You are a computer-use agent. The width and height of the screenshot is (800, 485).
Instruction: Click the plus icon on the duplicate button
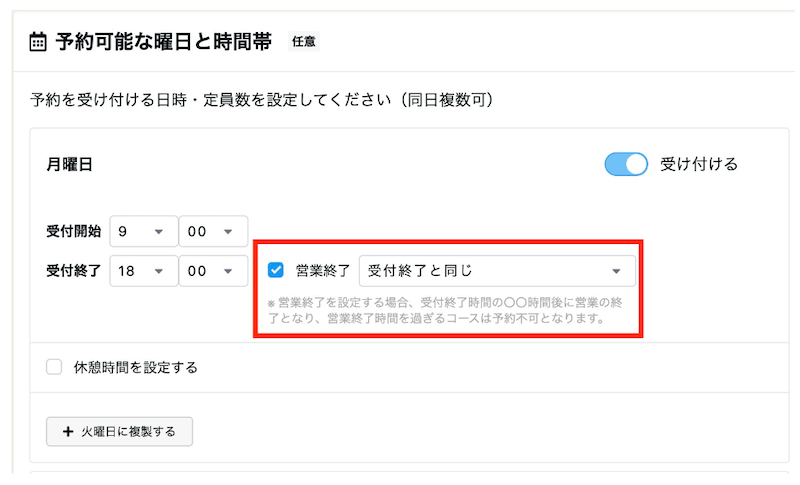point(68,431)
